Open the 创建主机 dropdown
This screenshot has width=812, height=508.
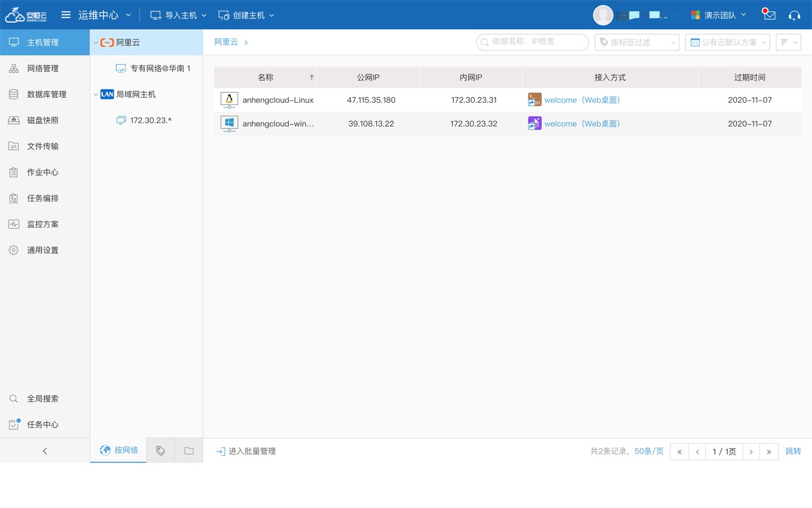click(246, 15)
